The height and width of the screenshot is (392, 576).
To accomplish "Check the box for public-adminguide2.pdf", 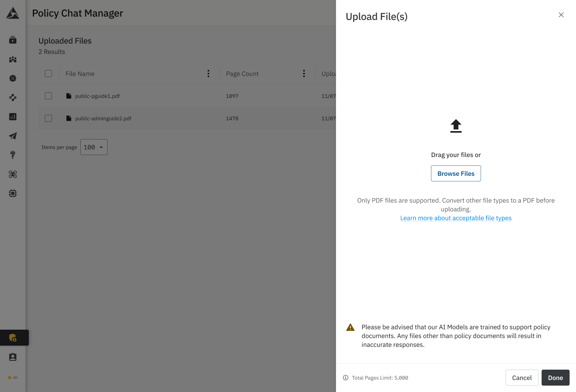I will [x=48, y=118].
